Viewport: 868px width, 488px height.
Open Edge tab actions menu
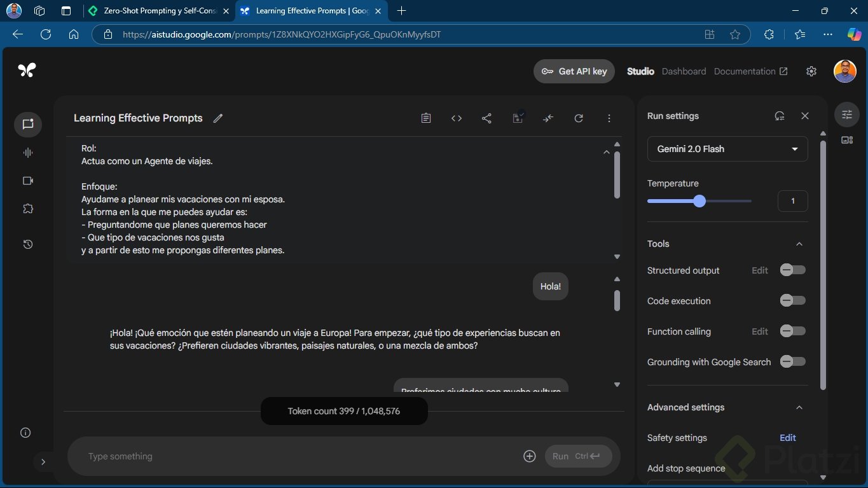click(66, 11)
